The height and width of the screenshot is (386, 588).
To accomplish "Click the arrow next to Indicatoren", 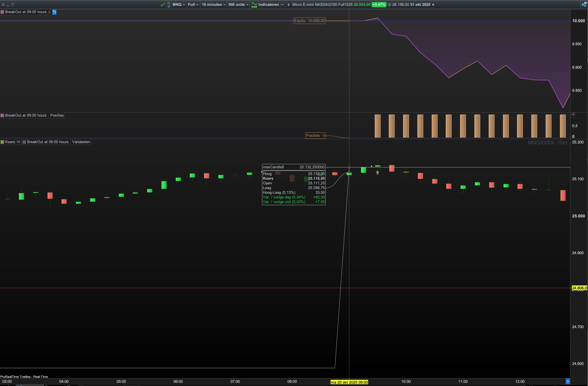I will [x=282, y=5].
